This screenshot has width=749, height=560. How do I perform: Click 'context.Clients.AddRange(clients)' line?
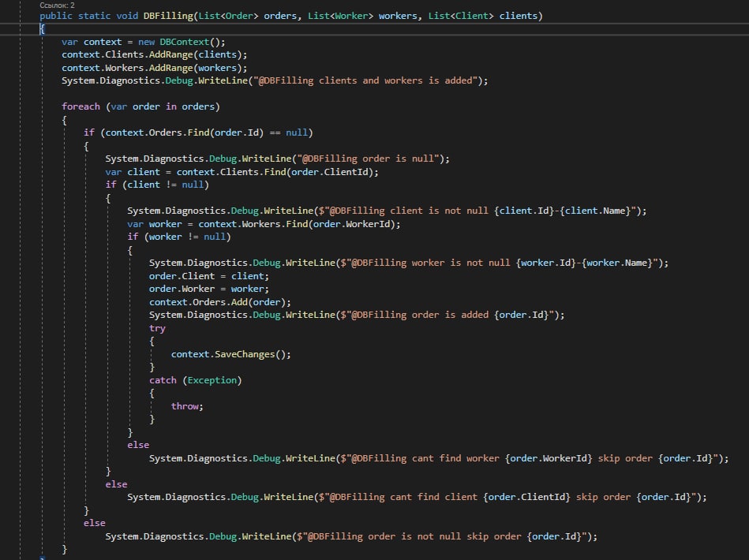point(154,55)
